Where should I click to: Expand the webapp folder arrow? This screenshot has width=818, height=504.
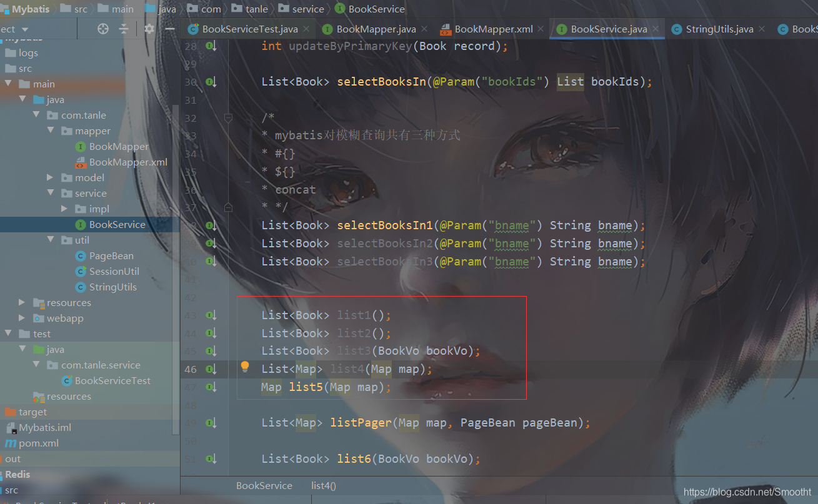click(x=22, y=318)
